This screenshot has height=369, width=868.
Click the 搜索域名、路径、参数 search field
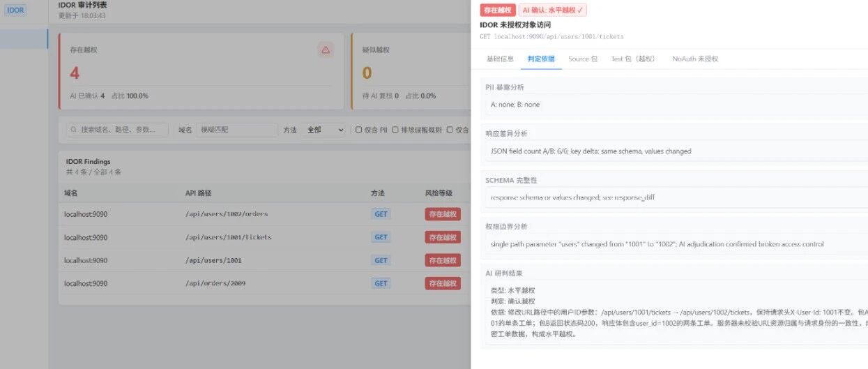coord(117,130)
